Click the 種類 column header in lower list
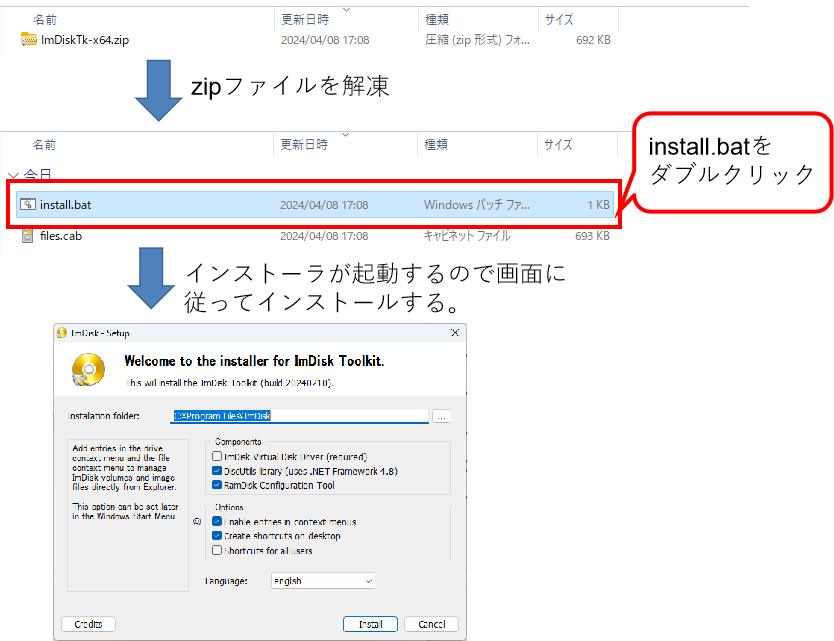The height and width of the screenshot is (641, 834). [x=436, y=144]
